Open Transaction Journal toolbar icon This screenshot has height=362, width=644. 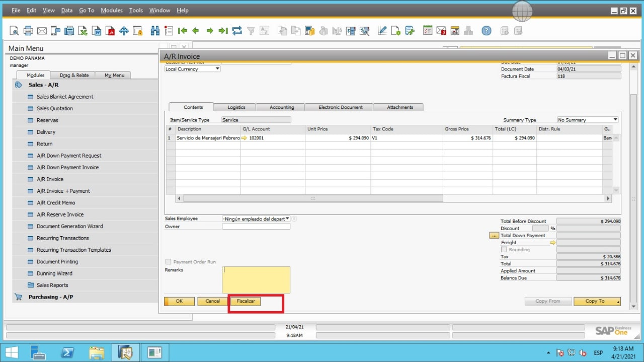[351, 31]
